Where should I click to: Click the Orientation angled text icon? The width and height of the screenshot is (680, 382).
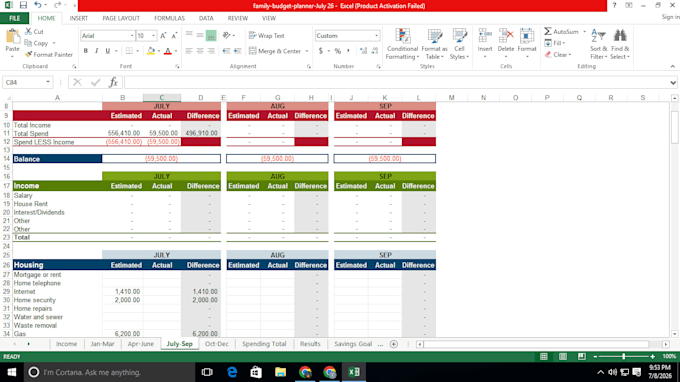[226, 36]
